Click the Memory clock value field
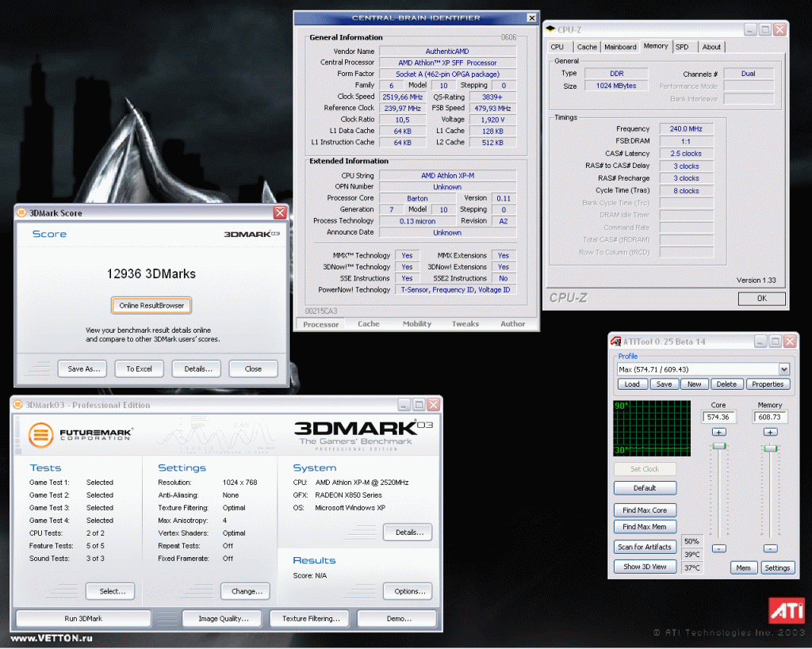 tap(769, 417)
